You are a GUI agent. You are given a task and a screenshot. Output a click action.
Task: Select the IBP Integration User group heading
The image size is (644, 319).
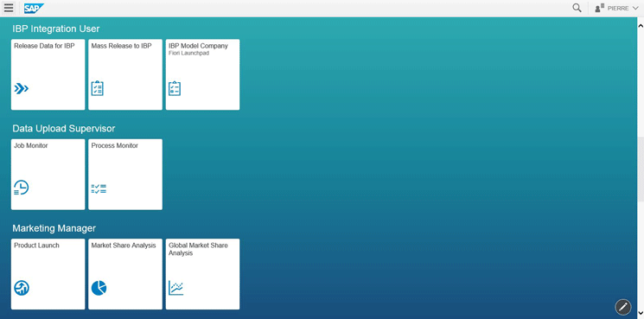point(56,29)
